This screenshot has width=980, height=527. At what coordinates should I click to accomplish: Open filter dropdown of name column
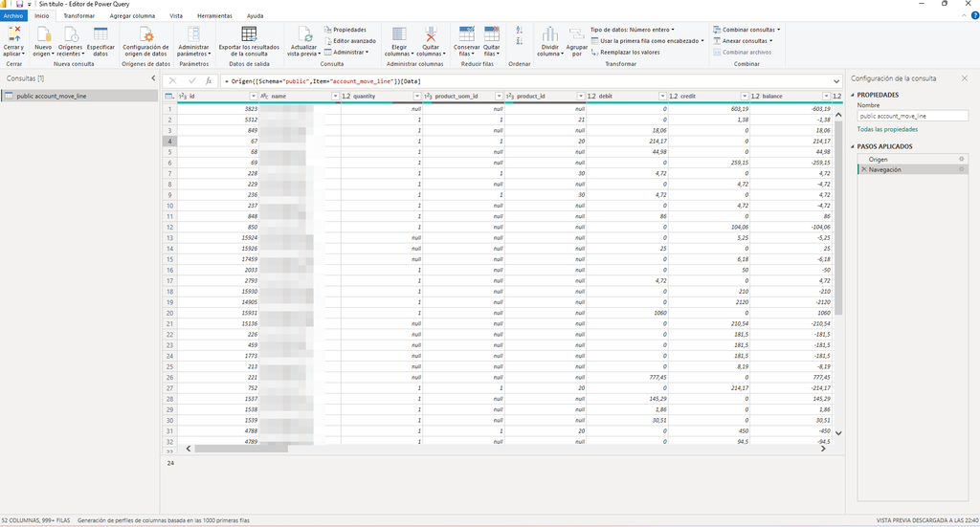(335, 97)
